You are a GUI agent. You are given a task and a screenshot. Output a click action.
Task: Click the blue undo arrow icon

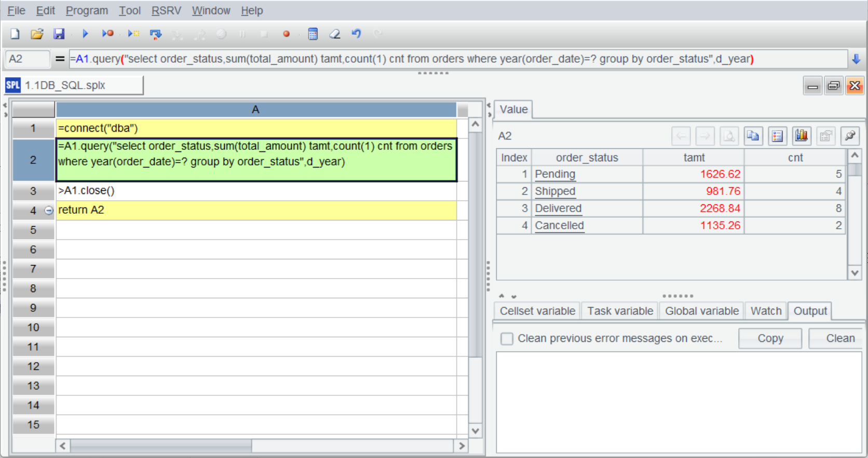(x=356, y=34)
